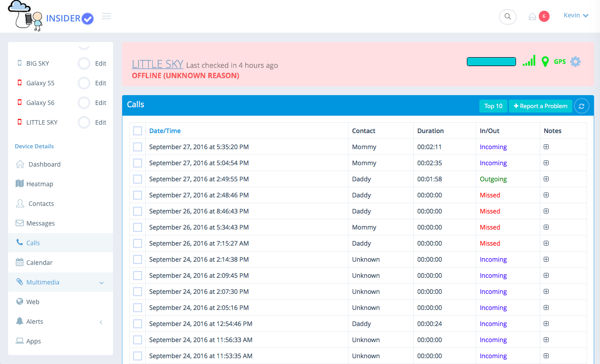
Task: Refresh the Calls list
Action: click(x=581, y=106)
